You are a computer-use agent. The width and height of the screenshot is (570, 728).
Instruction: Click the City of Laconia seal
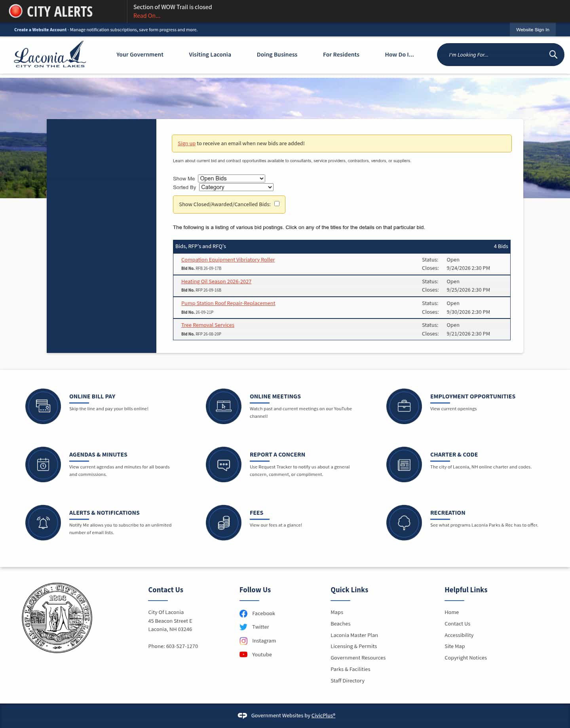click(57, 618)
